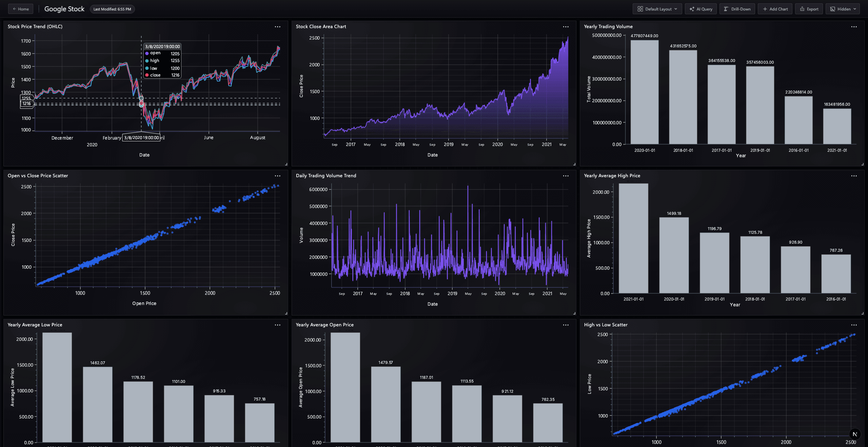The image size is (868, 447).
Task: Click the 757.18 bar in Yearly Average Low Price
Action: click(x=260, y=423)
